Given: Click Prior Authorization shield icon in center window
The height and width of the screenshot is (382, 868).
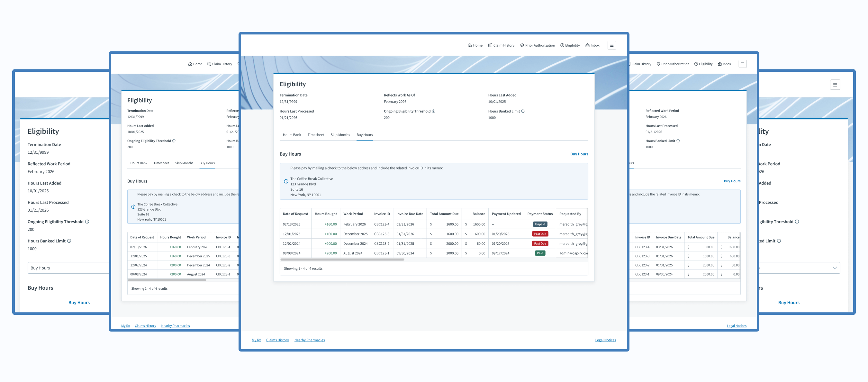Looking at the screenshot, I should point(522,45).
